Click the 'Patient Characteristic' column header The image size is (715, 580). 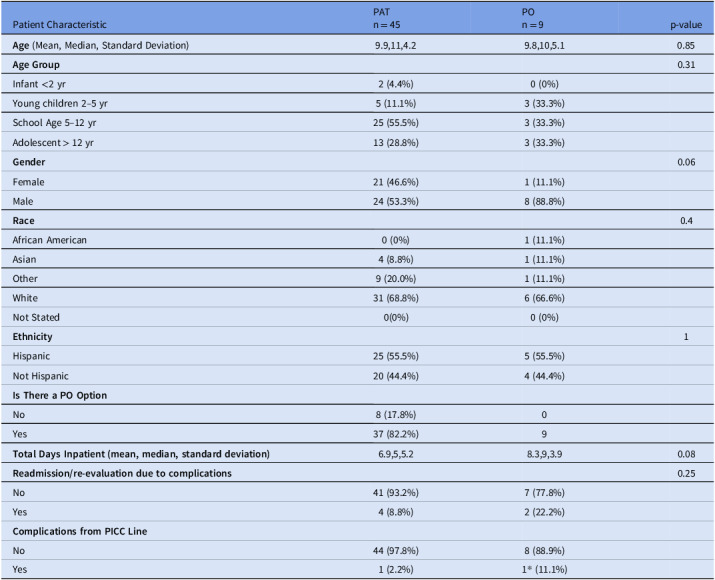(59, 25)
